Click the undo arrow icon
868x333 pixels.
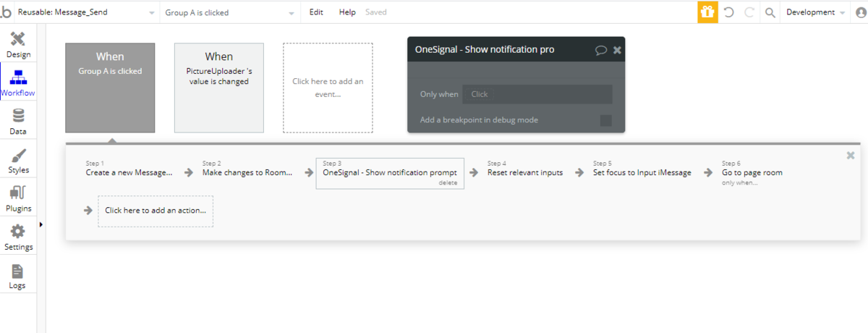pyautogui.click(x=729, y=12)
